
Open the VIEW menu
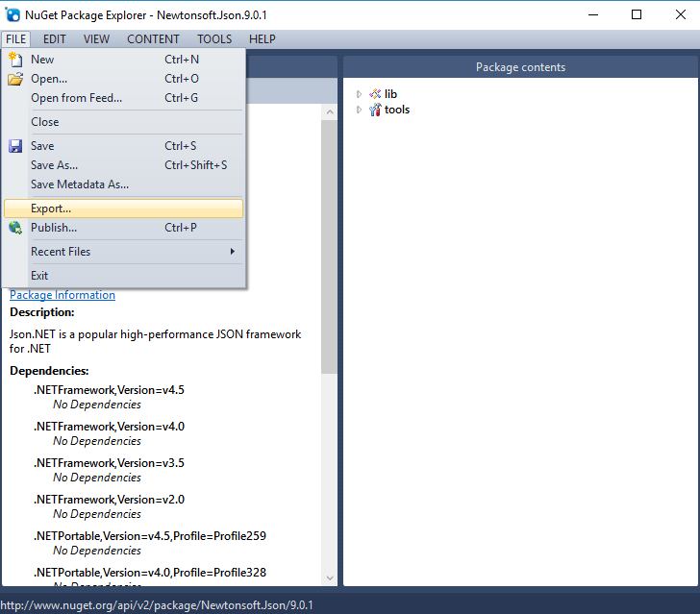(x=96, y=39)
